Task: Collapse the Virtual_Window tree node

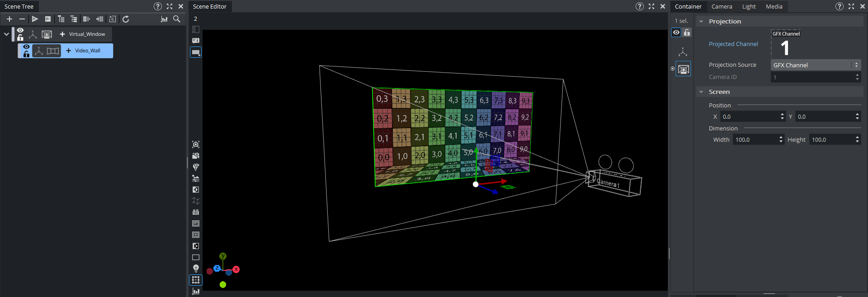Action: click(6, 34)
